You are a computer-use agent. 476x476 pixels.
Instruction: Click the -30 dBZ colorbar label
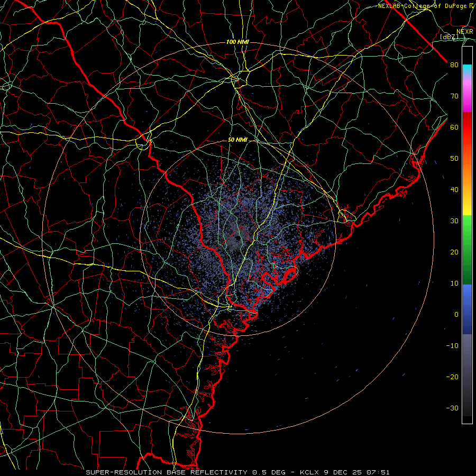click(452, 408)
